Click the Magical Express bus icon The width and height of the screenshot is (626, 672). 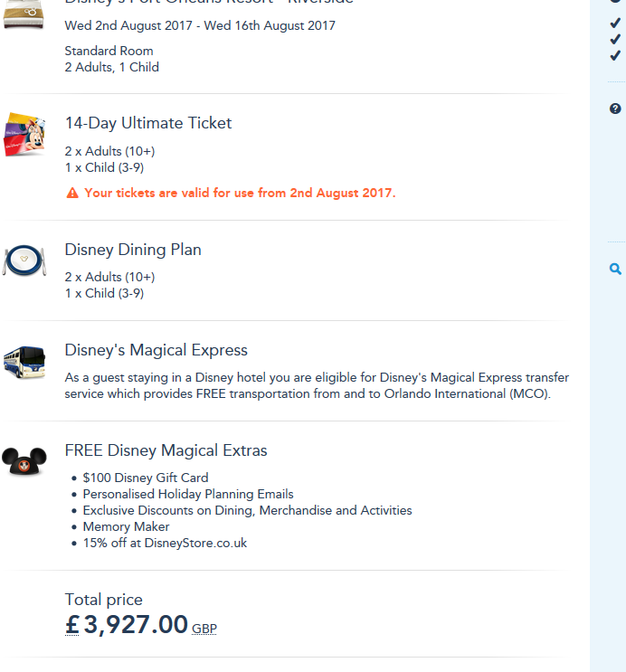[x=24, y=361]
